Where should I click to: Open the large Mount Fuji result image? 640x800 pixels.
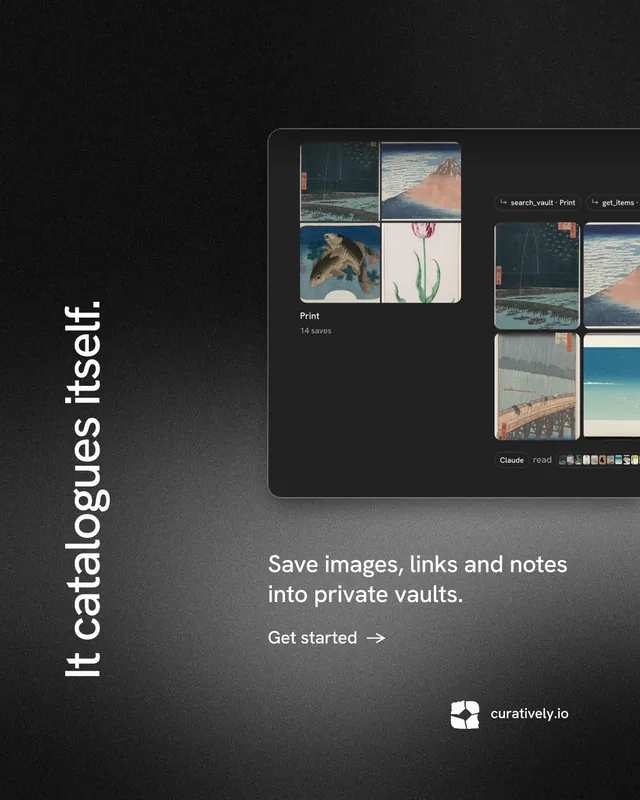click(x=611, y=275)
